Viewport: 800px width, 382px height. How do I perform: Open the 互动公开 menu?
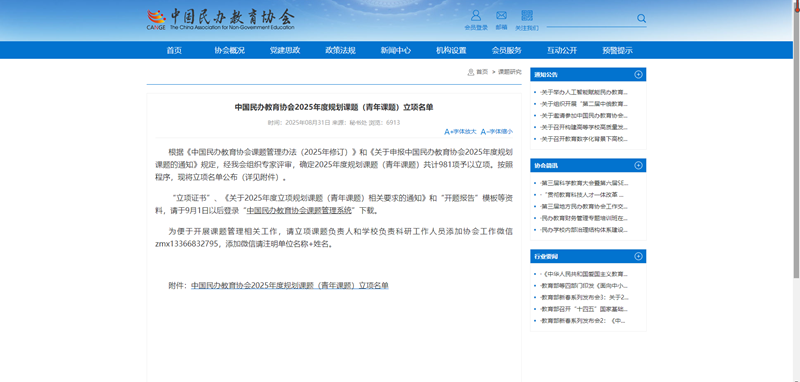pyautogui.click(x=562, y=50)
